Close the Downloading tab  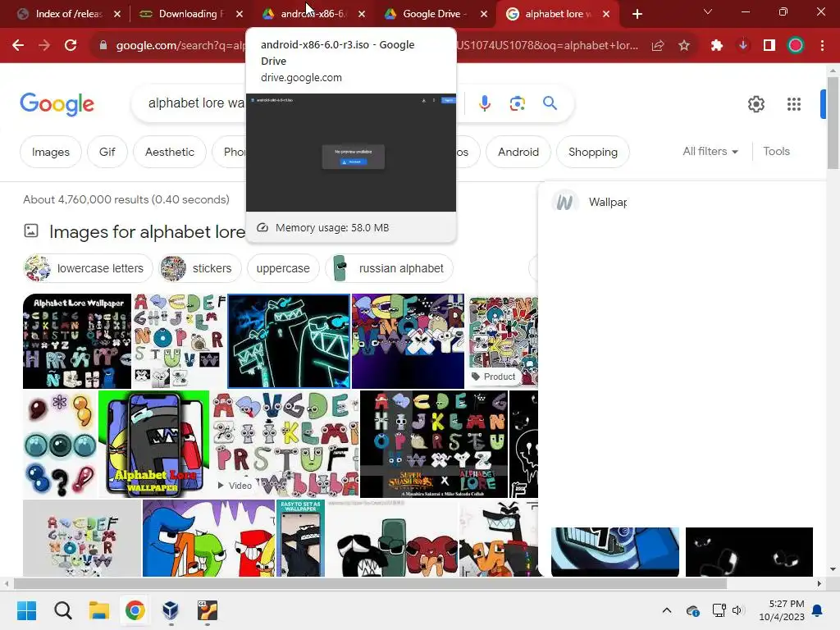[240, 14]
